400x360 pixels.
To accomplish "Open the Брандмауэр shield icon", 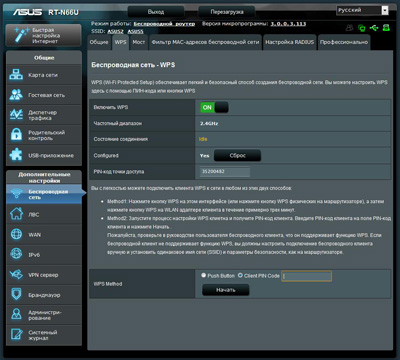I will [x=16, y=295].
